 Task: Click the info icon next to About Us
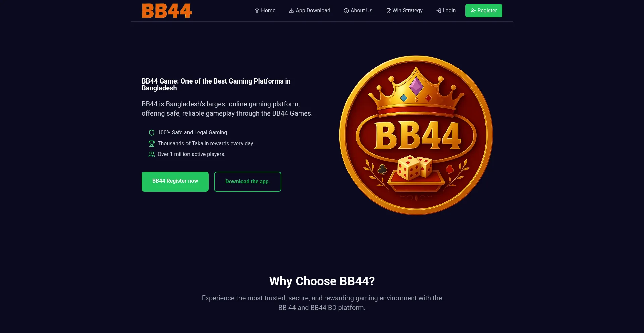(346, 11)
